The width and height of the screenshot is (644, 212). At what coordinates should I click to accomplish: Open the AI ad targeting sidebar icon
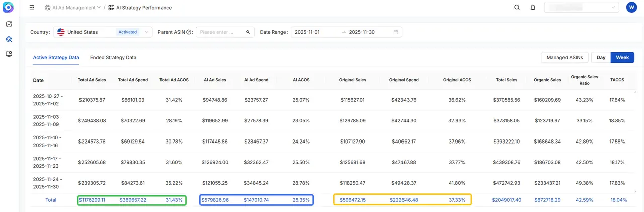pyautogui.click(x=9, y=39)
